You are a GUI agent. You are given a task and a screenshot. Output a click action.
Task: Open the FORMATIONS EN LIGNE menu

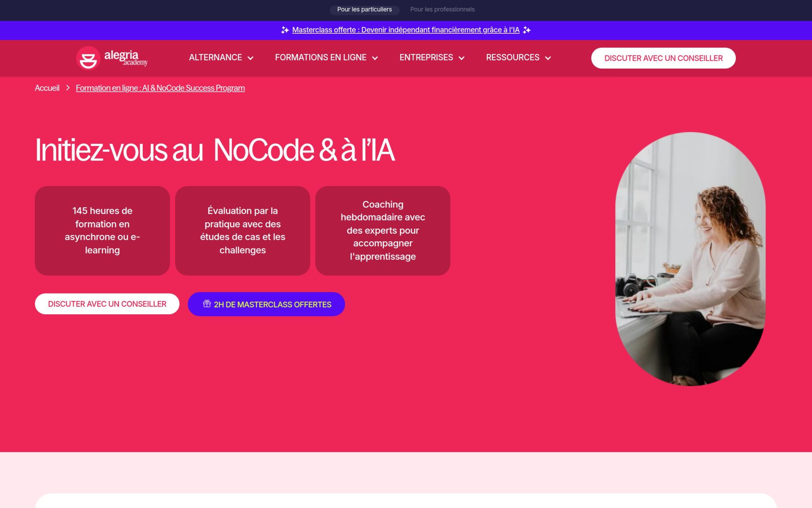coord(321,58)
